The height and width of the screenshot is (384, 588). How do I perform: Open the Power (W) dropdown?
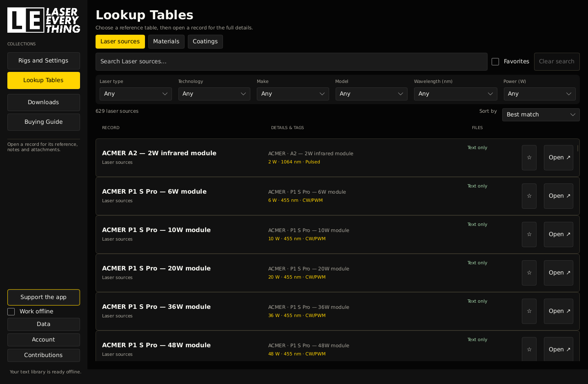click(539, 94)
